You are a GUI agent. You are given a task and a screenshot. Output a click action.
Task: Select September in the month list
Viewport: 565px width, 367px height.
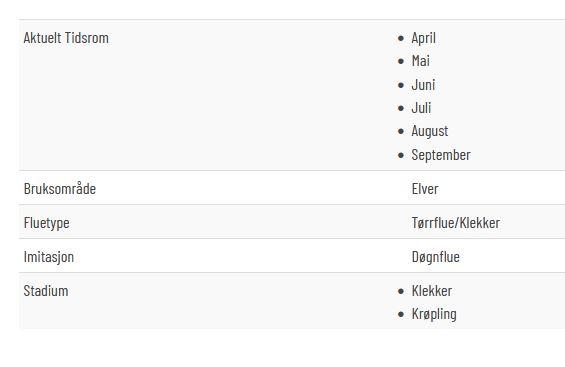(441, 155)
